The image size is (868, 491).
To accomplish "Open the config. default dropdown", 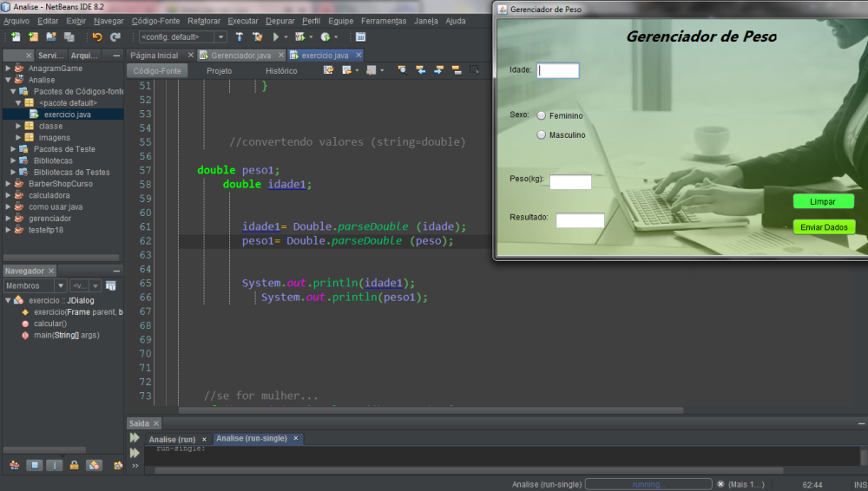I will [182, 37].
